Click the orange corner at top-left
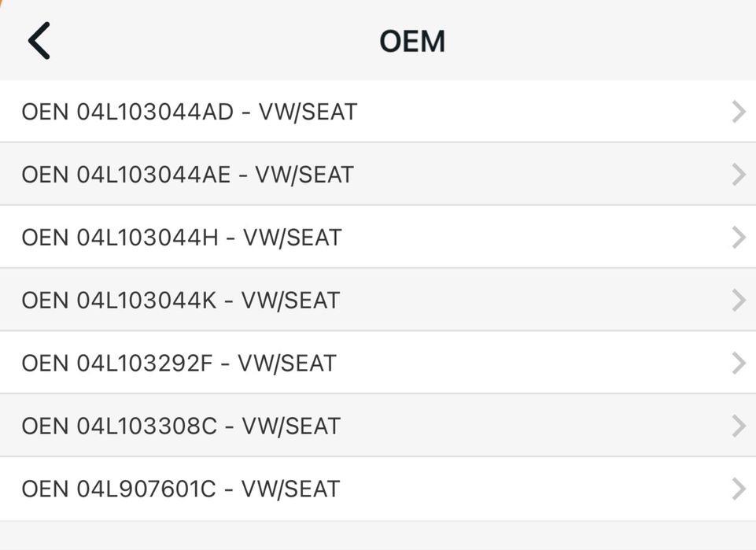 point(4,3)
